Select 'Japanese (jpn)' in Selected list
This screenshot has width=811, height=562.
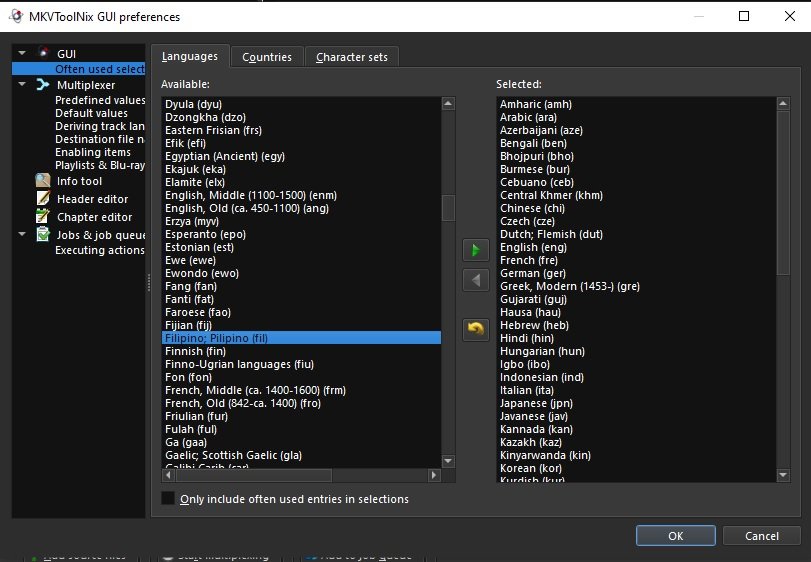pyautogui.click(x=636, y=403)
